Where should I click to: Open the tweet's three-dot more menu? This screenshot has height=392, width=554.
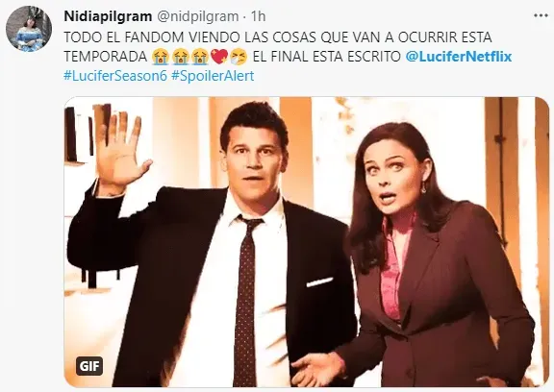(x=541, y=15)
